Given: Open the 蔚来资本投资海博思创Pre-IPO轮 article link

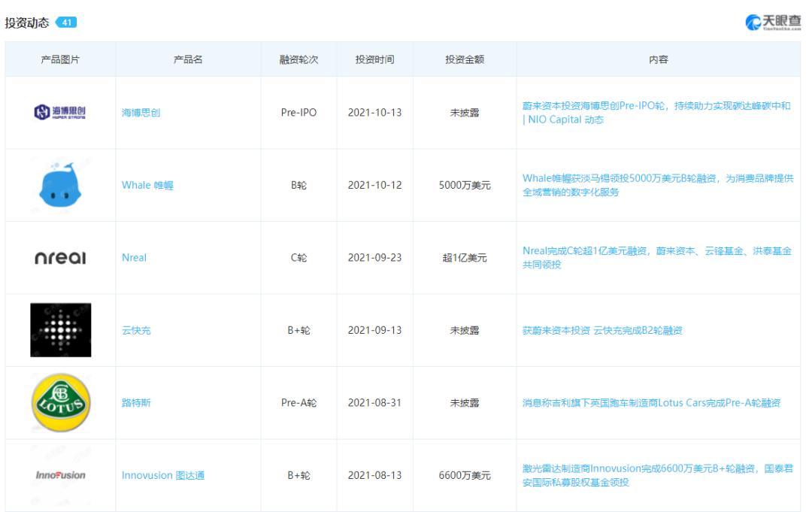Looking at the screenshot, I should tap(656, 113).
